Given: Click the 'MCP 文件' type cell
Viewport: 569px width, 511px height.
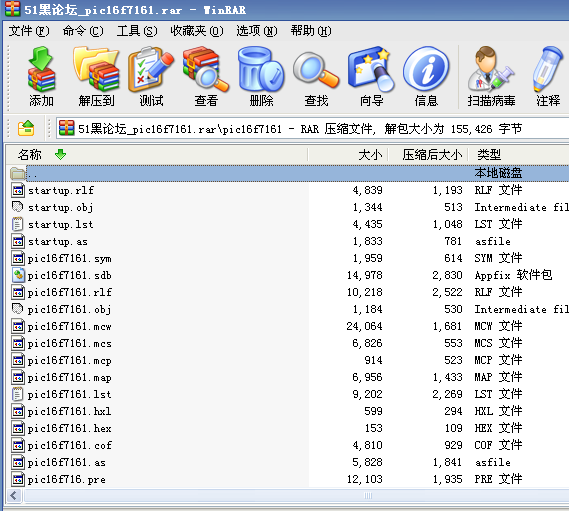Looking at the screenshot, I should click(x=498, y=360).
